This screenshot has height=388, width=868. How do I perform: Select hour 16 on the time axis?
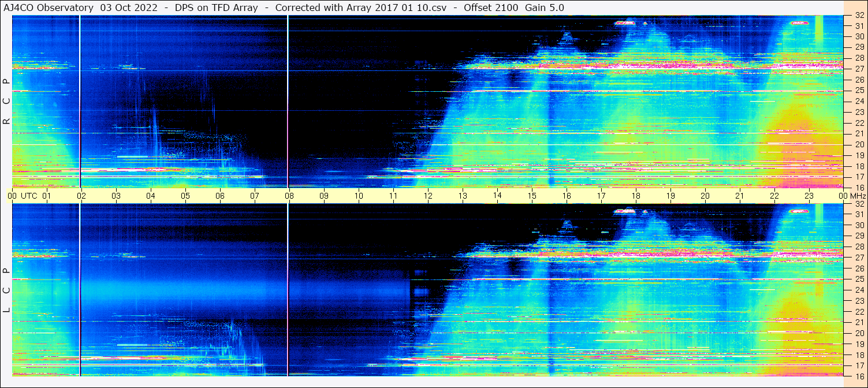567,196
